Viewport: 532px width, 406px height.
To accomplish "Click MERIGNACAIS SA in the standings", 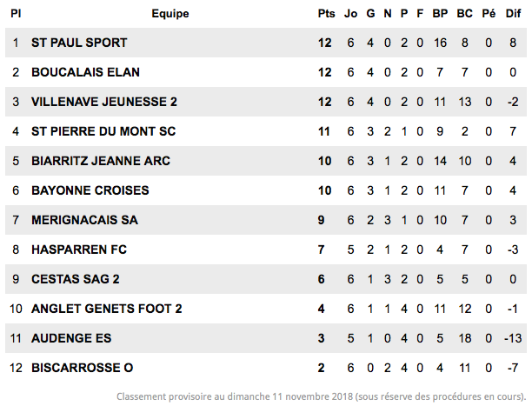I will point(85,220).
